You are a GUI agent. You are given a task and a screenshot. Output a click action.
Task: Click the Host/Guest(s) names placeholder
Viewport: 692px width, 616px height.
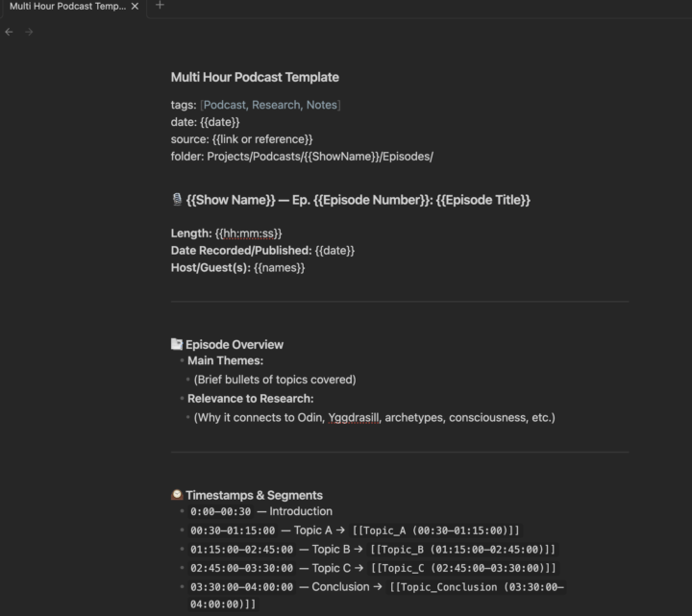point(279,267)
